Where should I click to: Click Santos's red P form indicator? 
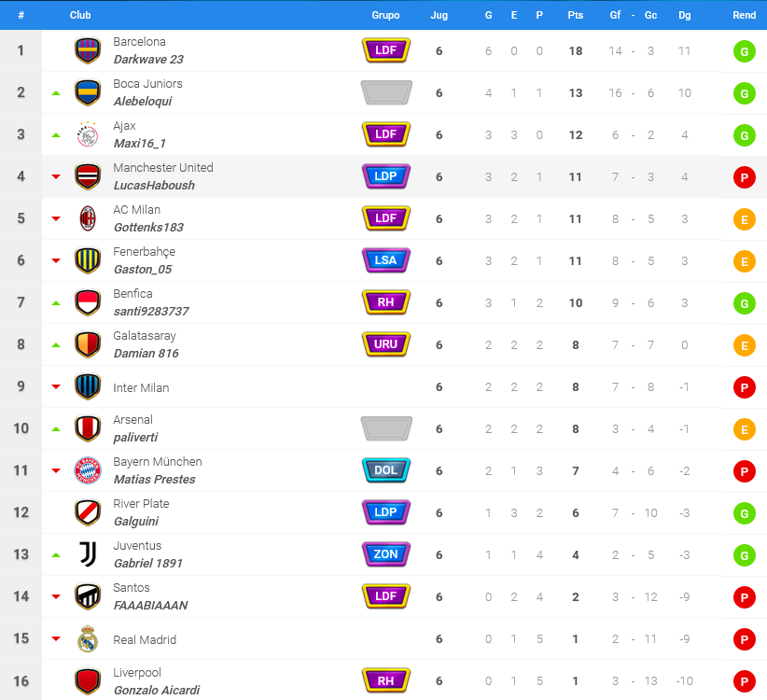744,597
